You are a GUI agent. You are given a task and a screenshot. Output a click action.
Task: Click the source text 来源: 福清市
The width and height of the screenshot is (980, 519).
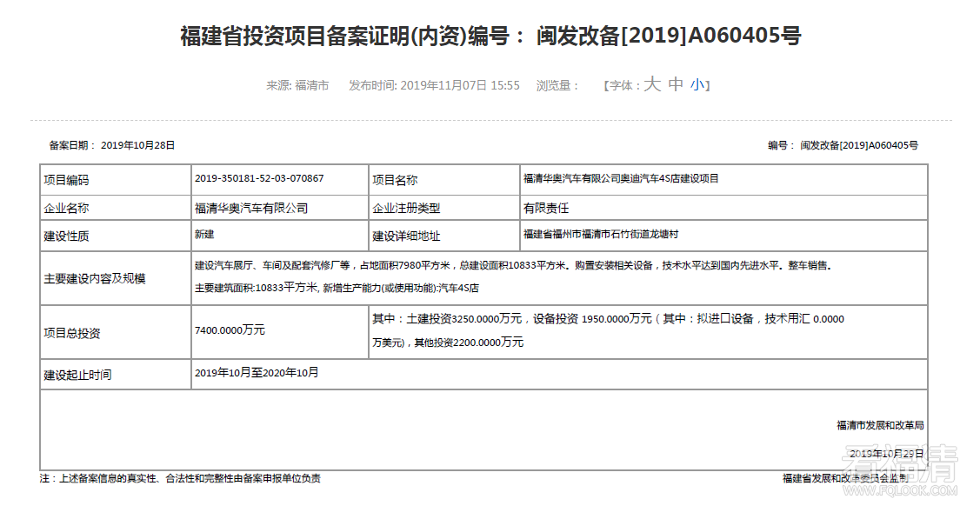pos(297,85)
